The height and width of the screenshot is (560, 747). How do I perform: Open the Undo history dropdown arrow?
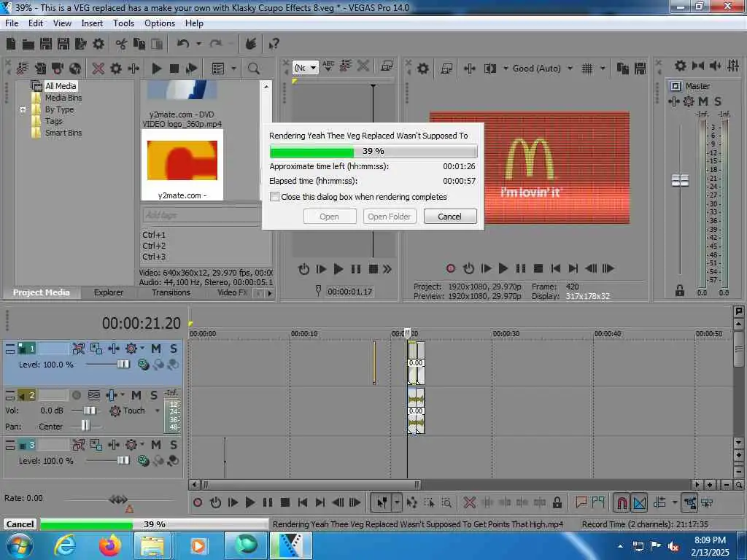point(198,44)
